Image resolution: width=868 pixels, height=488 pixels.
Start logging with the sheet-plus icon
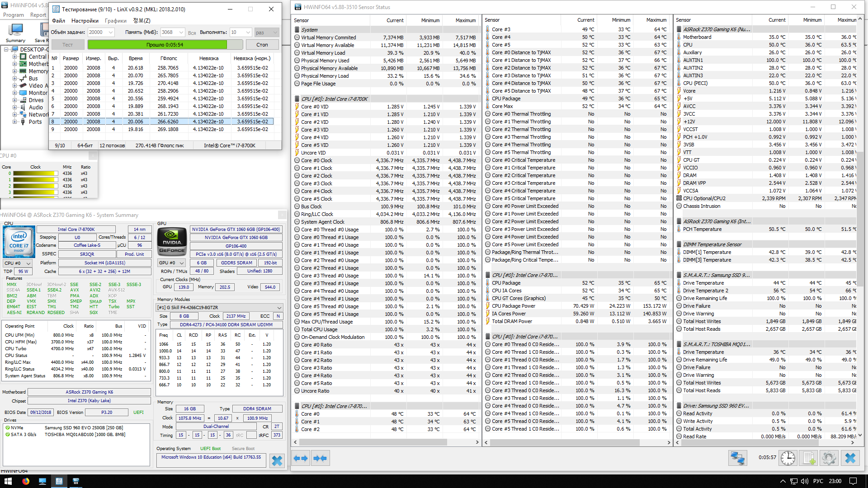point(809,458)
